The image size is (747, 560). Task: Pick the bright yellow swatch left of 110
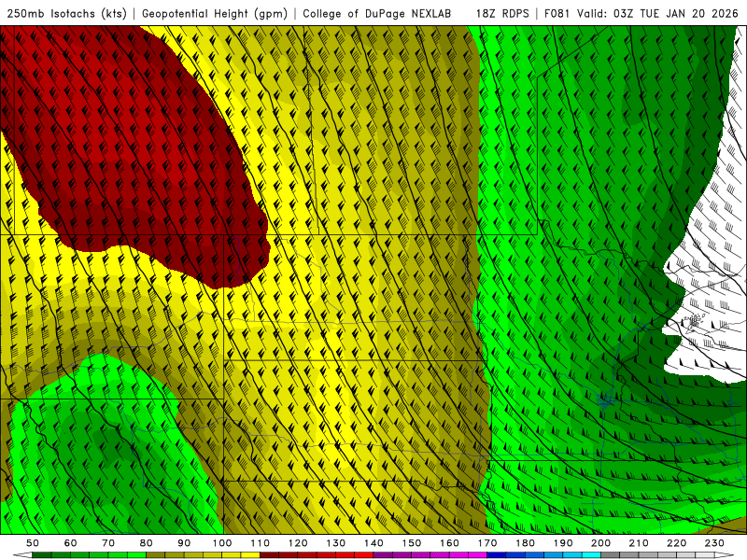coord(250,555)
